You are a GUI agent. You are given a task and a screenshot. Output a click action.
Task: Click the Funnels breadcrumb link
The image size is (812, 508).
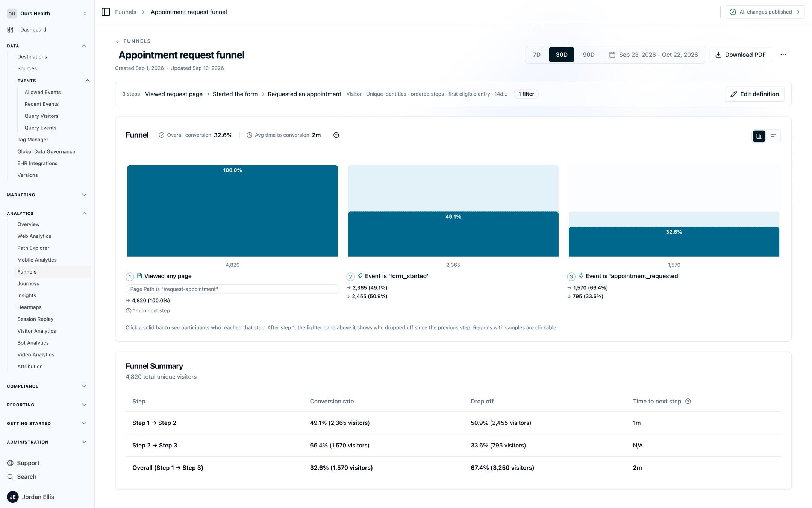pos(126,12)
